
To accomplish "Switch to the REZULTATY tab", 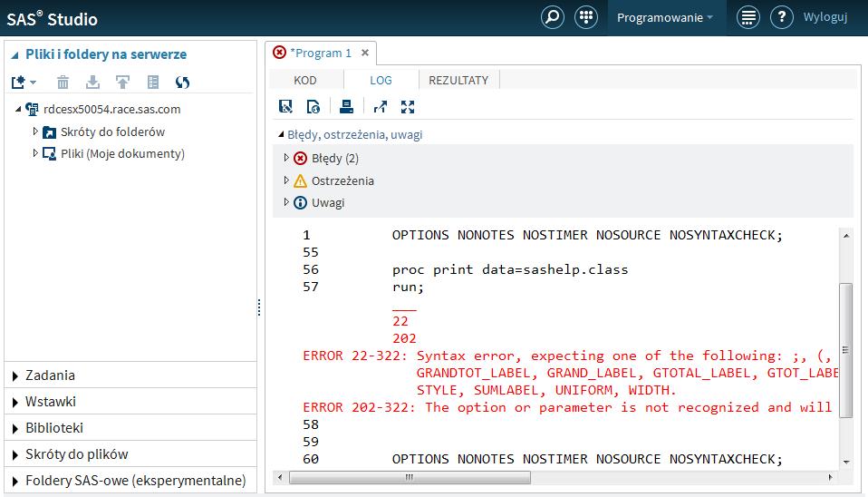I will tap(458, 81).
